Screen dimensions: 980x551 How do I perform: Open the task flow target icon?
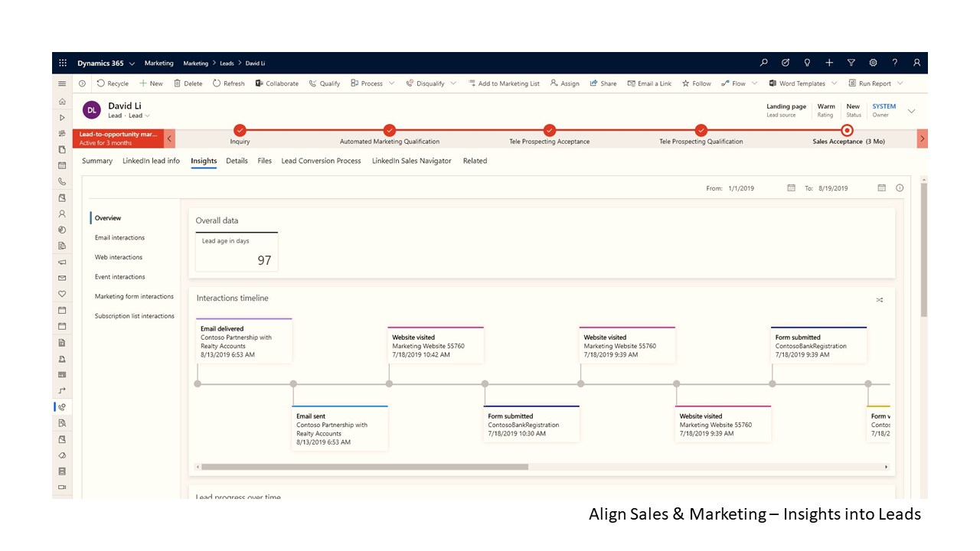pos(786,63)
